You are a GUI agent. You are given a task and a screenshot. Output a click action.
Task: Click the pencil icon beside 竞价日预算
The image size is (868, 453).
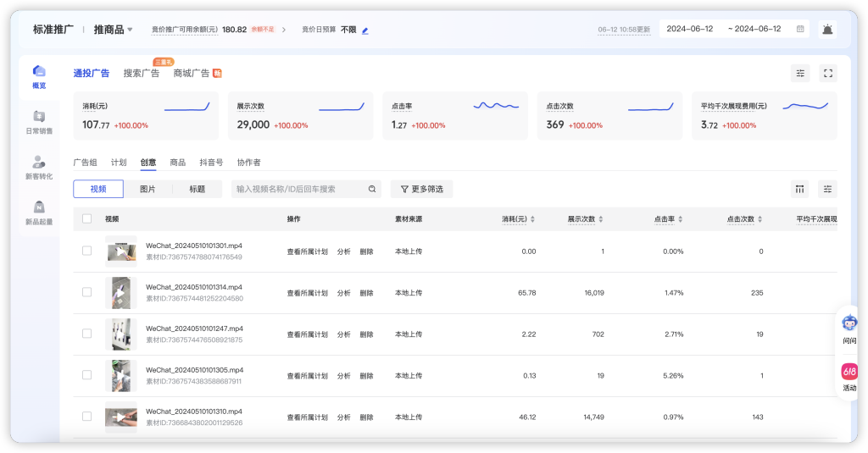tap(364, 30)
